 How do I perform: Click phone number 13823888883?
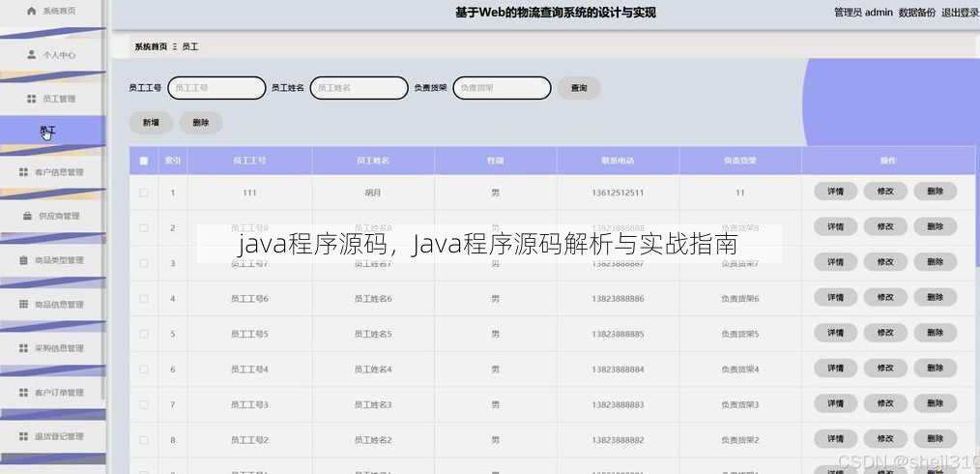pyautogui.click(x=618, y=405)
